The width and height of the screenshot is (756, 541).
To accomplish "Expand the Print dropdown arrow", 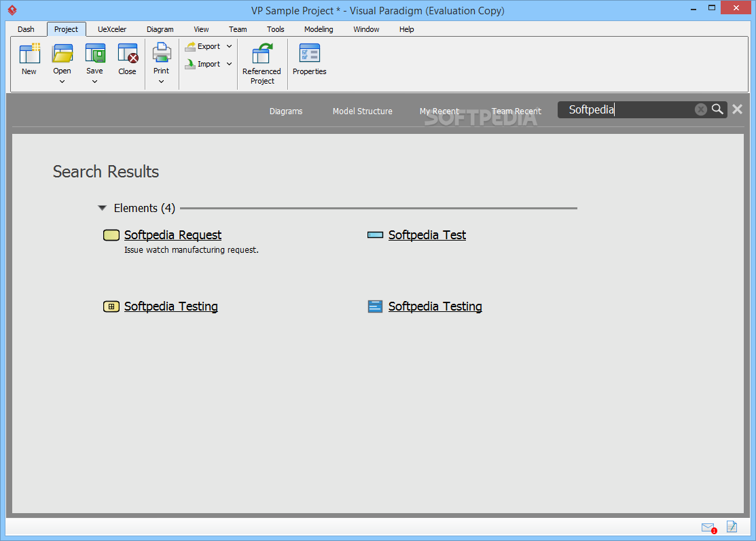I will 162,82.
